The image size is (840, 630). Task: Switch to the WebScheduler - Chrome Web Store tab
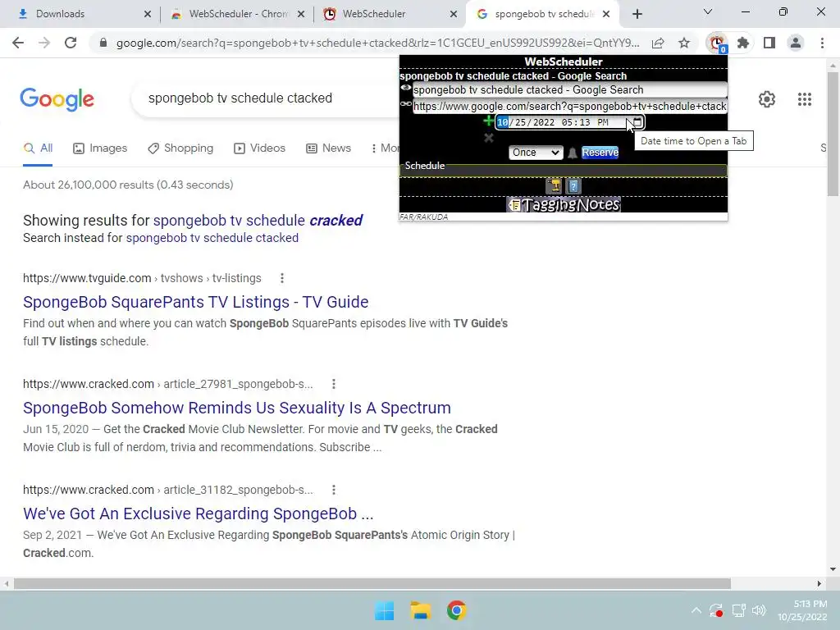(x=237, y=14)
